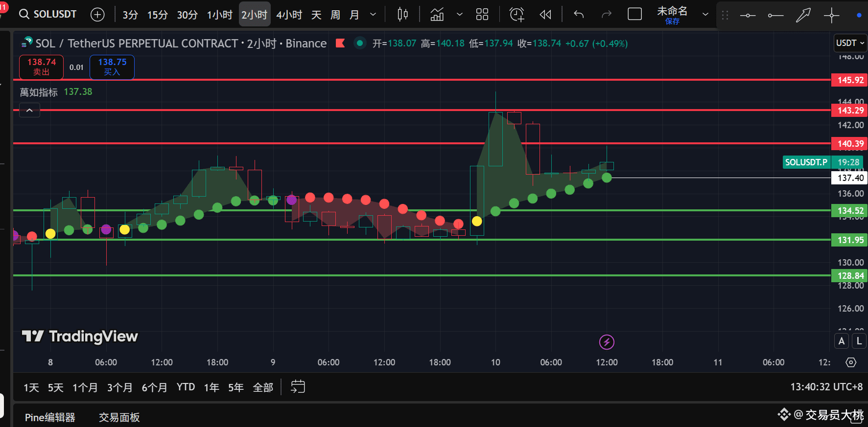Image resolution: width=868 pixels, height=427 pixels.
Task: Set the date range to 6个月
Action: coord(155,387)
